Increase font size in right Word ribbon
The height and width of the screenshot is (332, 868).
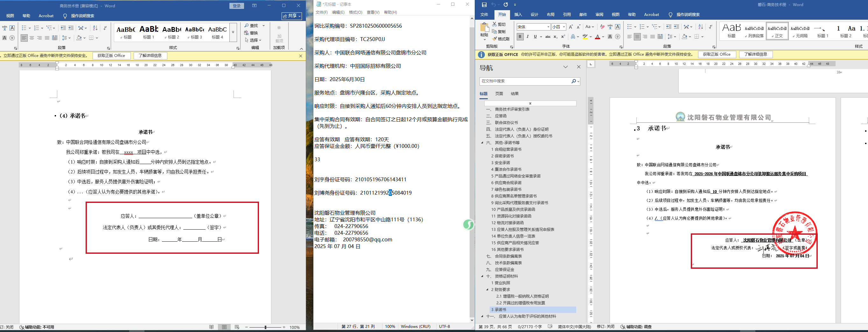(571, 27)
